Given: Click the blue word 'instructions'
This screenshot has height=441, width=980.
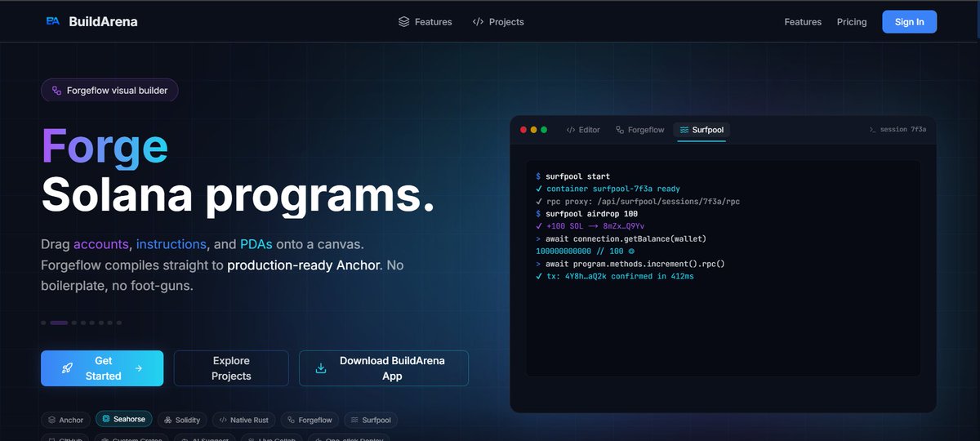Looking at the screenshot, I should (171, 244).
